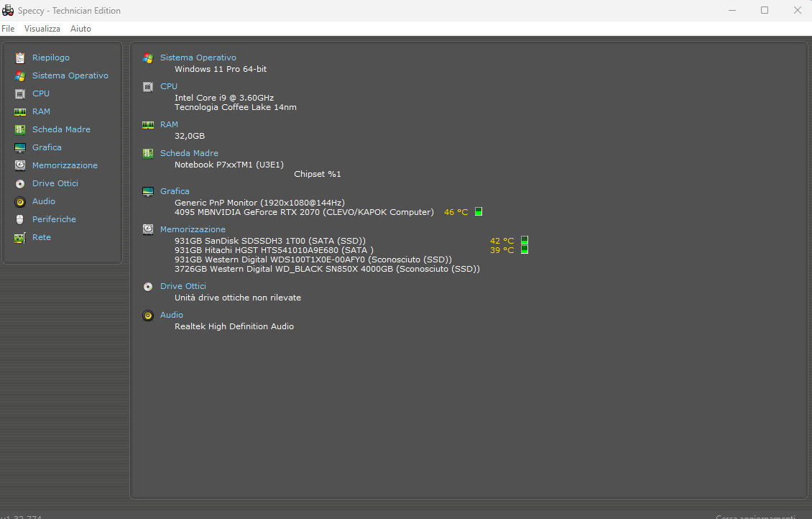This screenshot has height=519, width=812.
Task: Open the Sistema Operativo heading link in summary
Action: pyautogui.click(x=198, y=58)
